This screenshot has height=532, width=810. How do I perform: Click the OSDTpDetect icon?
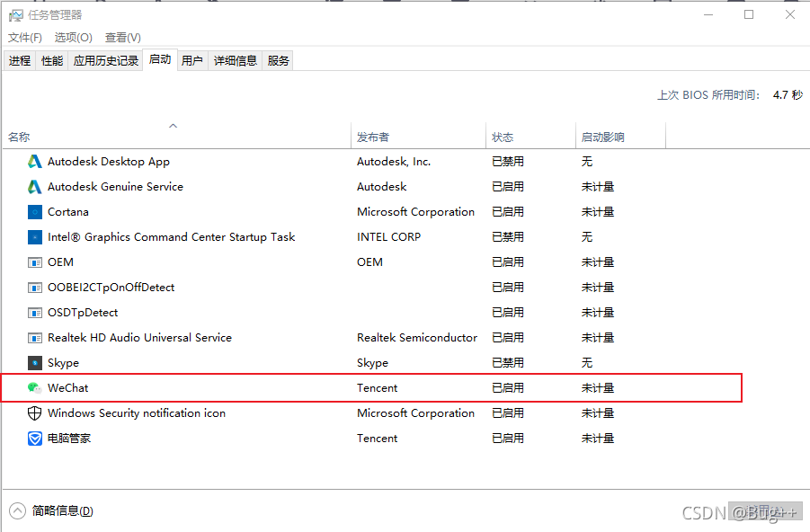[34, 313]
